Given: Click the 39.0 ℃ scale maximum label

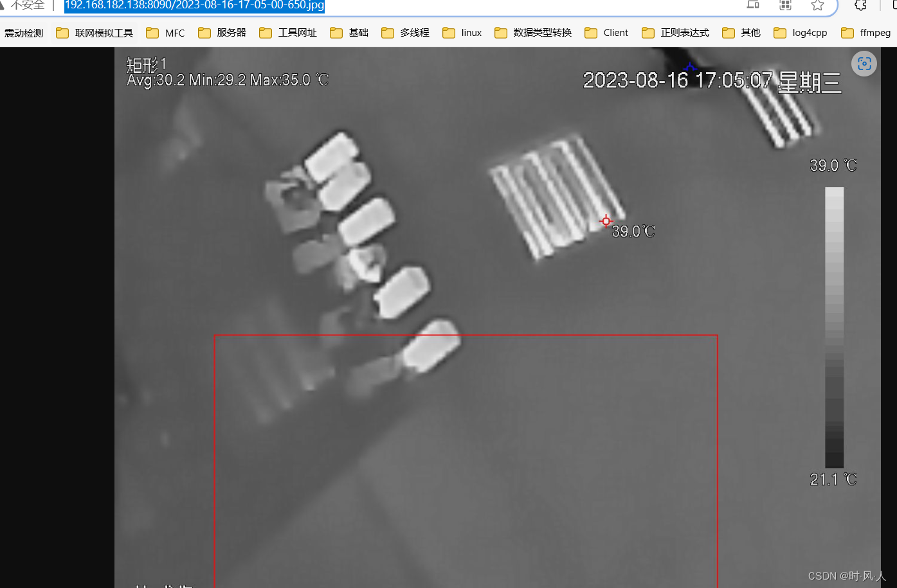Looking at the screenshot, I should click(833, 166).
